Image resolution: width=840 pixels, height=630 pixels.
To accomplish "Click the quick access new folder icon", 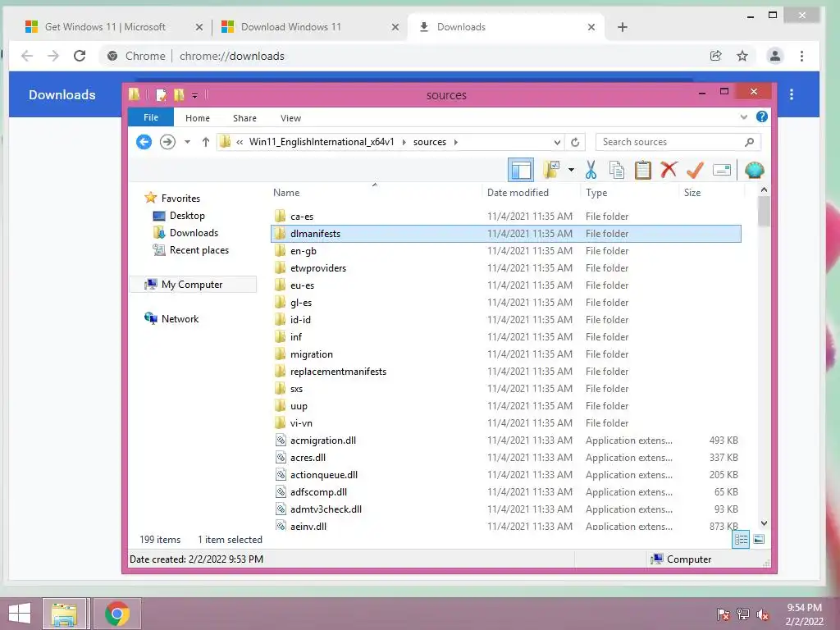I will tap(179, 95).
